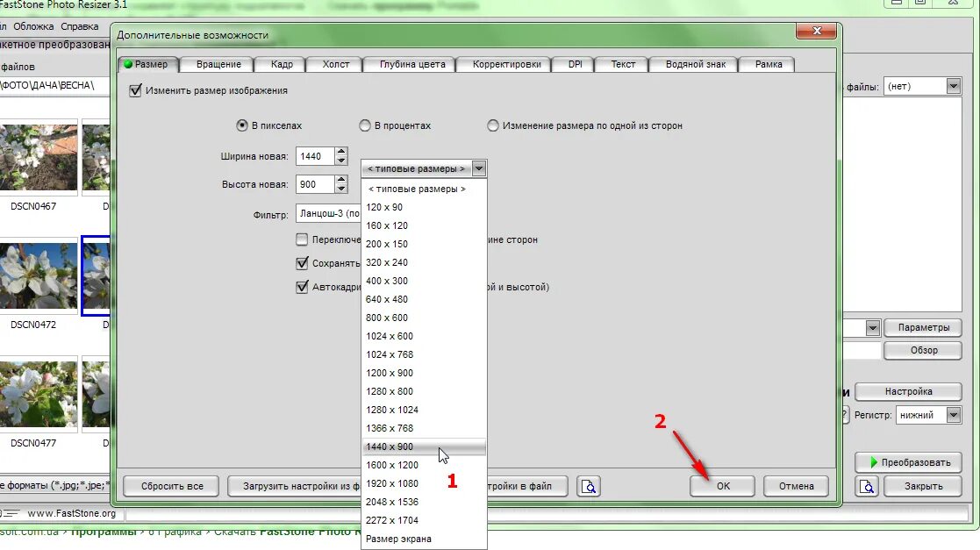This screenshot has width=980, height=550.
Task: Click the Отмена button
Action: click(797, 486)
